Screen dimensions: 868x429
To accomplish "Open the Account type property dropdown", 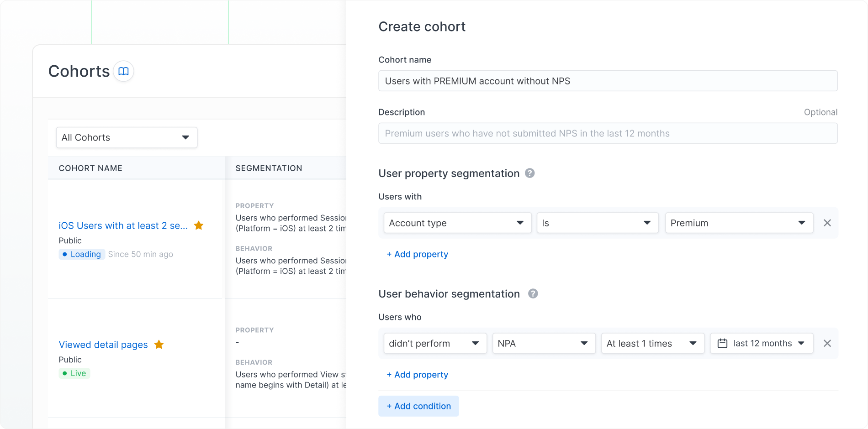I will click(x=457, y=223).
